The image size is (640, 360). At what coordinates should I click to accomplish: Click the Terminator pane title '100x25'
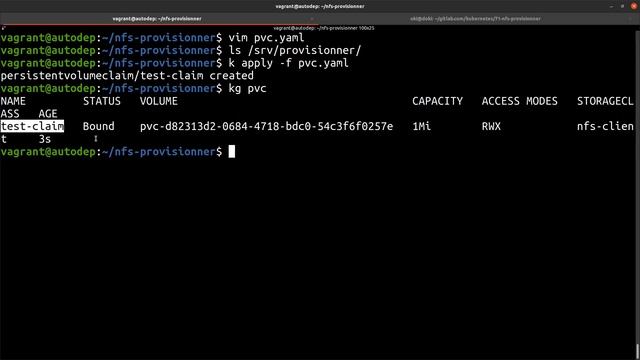pos(324,28)
